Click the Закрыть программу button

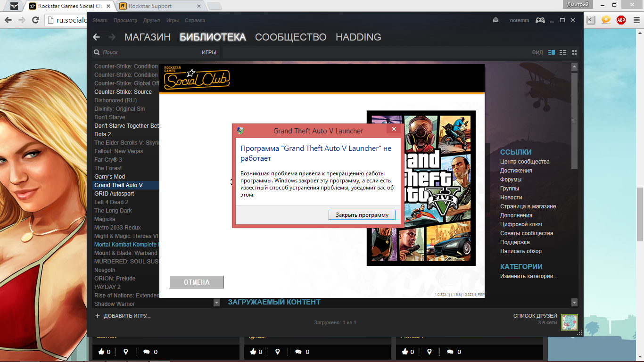pos(362,215)
